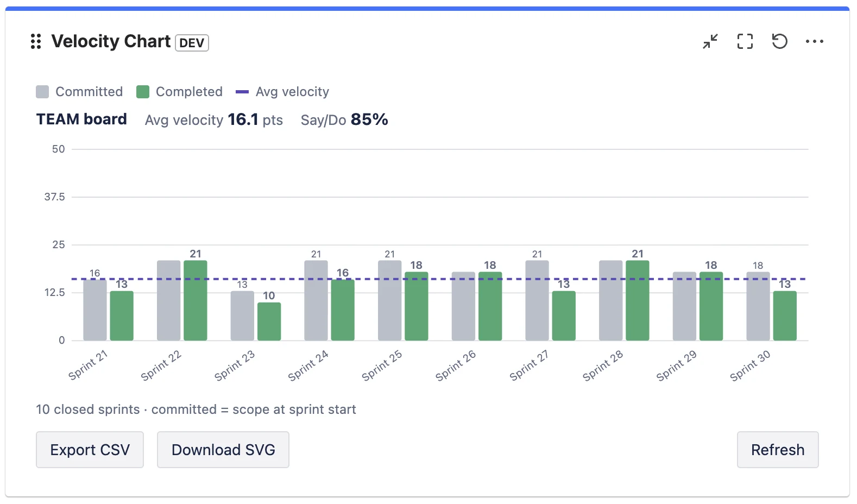Select Sprint 29 completed green bar

pyautogui.click(x=711, y=306)
